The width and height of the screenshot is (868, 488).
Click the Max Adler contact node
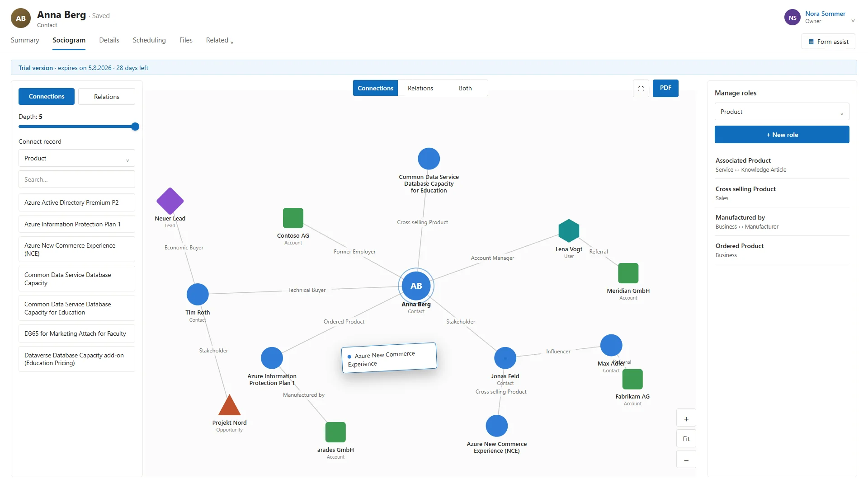tap(611, 346)
